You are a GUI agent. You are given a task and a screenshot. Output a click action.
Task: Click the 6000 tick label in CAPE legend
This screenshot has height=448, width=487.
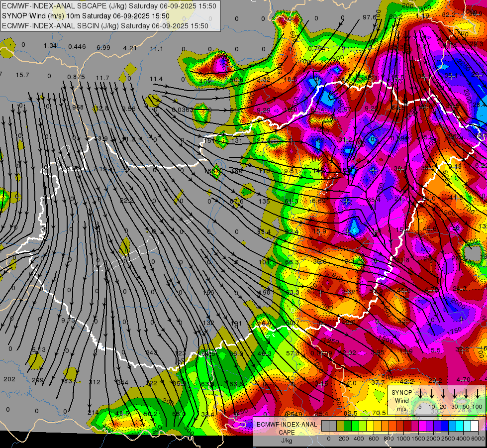pyautogui.click(x=478, y=439)
